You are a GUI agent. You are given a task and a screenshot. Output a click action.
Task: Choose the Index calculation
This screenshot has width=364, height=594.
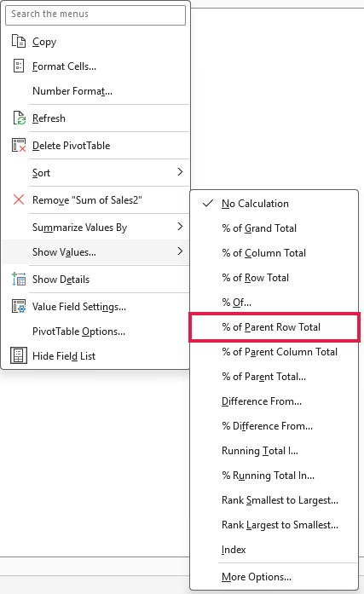pyautogui.click(x=274, y=550)
